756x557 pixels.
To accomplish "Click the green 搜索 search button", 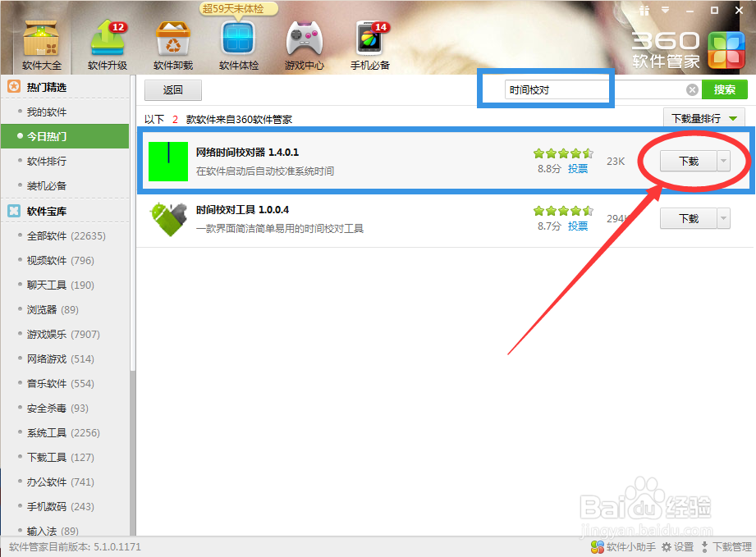I will pos(725,89).
